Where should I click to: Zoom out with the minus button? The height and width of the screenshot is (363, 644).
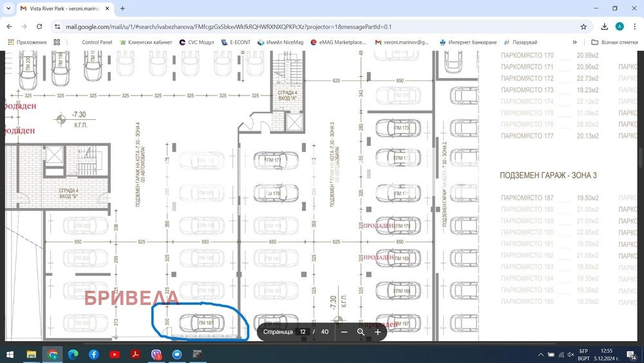click(344, 331)
